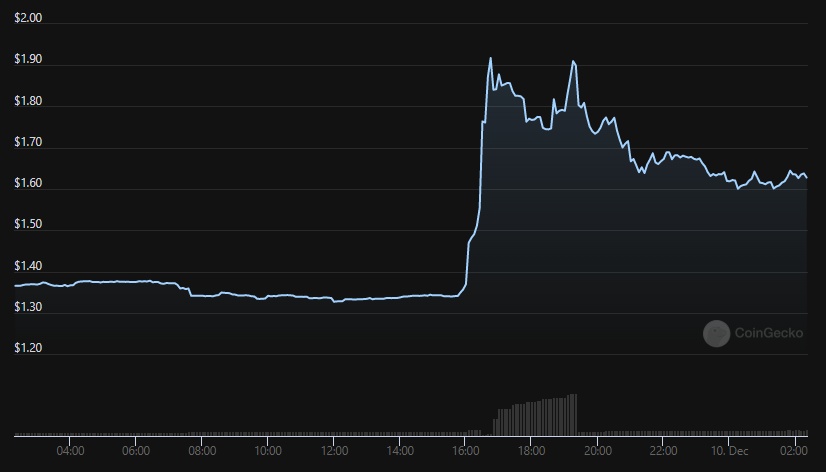Click the 10:00 time axis label
This screenshot has height=472, width=826.
click(268, 451)
